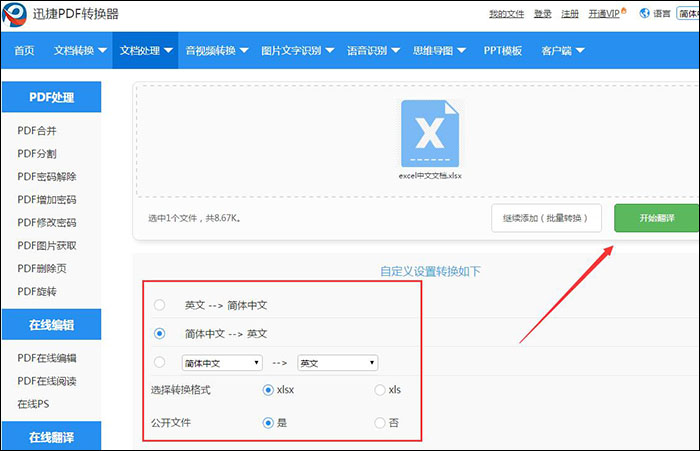Click the 登录 link
The image size is (700, 451).
(542, 14)
